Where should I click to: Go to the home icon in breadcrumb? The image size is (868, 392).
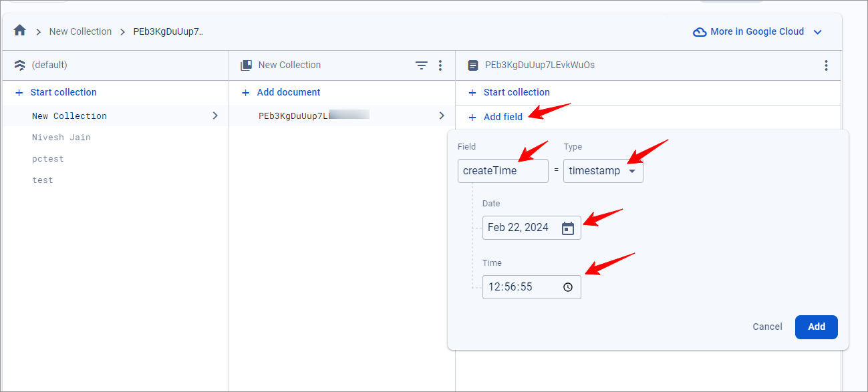tap(20, 31)
